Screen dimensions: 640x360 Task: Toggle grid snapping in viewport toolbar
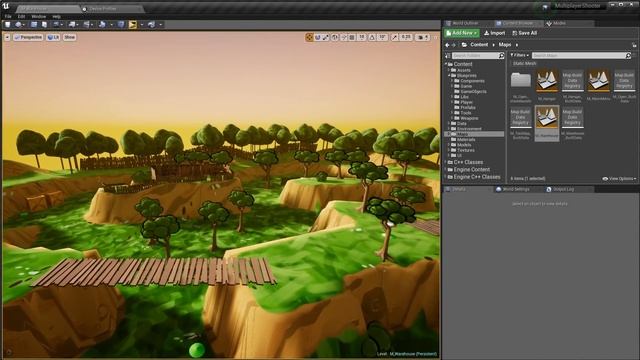[x=352, y=37]
